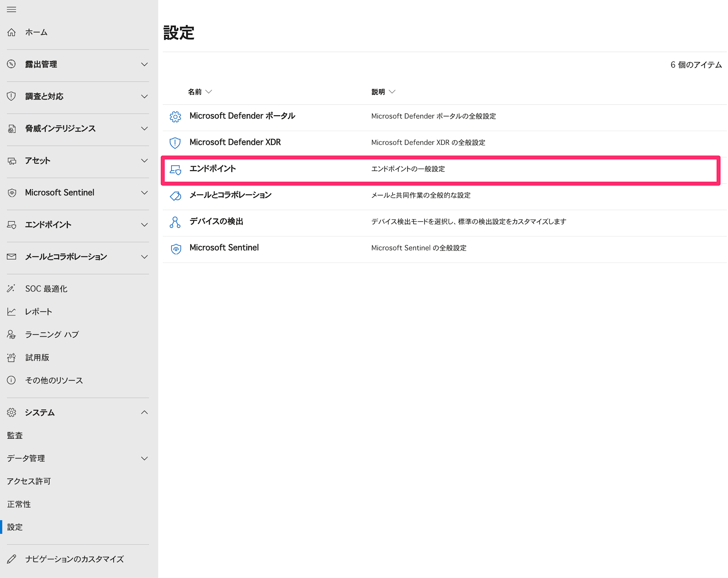The width and height of the screenshot is (728, 578).
Task: Click description エンドポイントの一般設定
Action: pos(408,169)
